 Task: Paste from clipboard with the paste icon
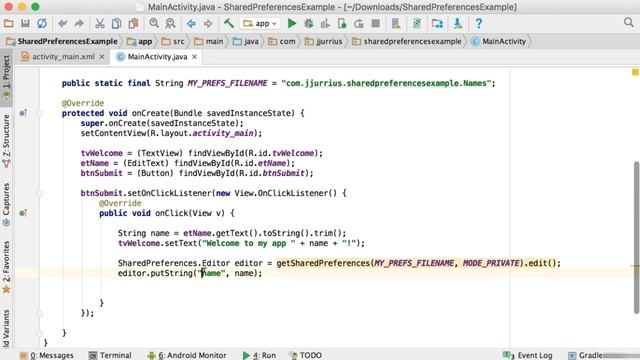tap(133, 23)
